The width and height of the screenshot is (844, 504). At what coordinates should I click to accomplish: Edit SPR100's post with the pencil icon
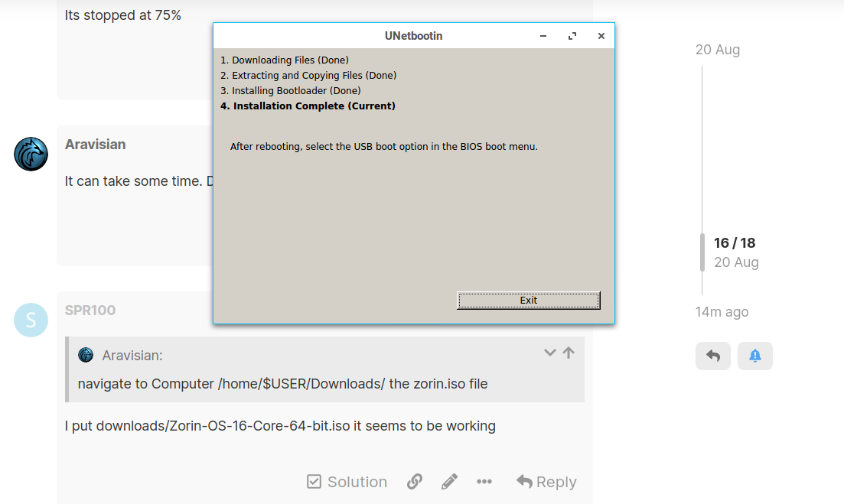click(449, 481)
